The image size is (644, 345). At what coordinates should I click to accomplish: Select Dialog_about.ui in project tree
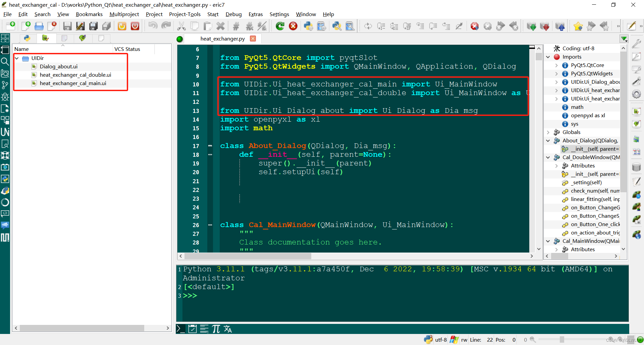(x=59, y=67)
